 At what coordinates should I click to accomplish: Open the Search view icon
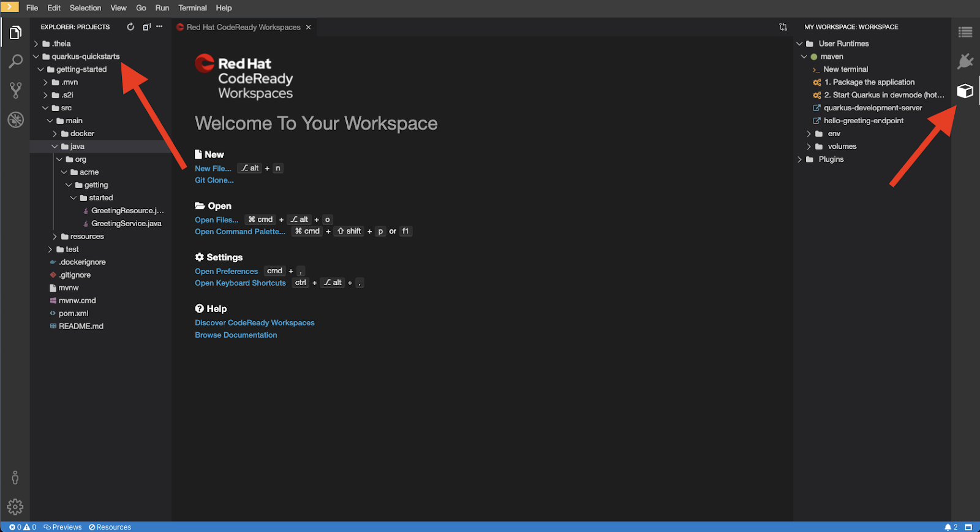[x=15, y=61]
